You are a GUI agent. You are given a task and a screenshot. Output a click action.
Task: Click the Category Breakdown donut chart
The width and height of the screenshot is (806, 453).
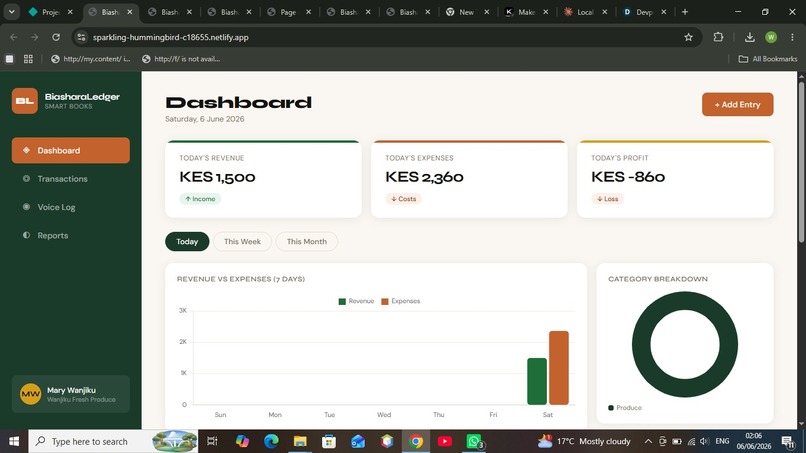pos(685,345)
